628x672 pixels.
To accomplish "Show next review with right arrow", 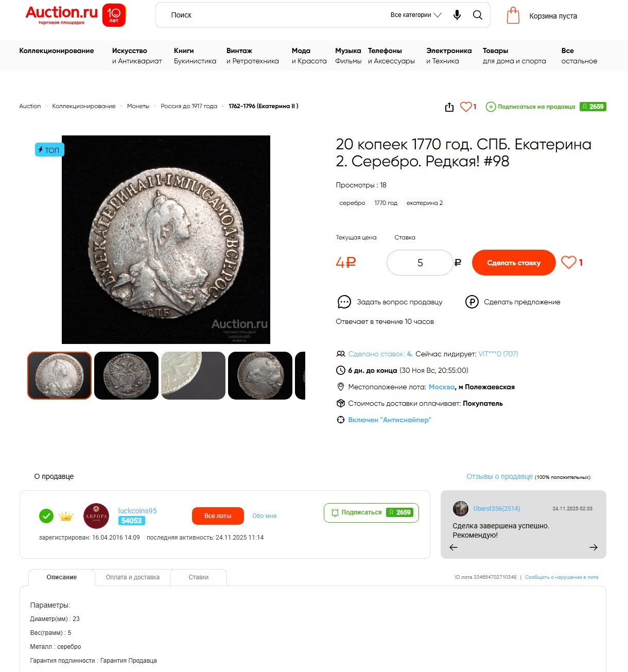I will [594, 547].
